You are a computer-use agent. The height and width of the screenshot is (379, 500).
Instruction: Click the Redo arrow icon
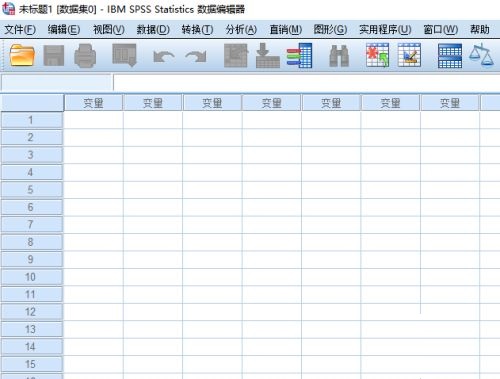click(196, 56)
